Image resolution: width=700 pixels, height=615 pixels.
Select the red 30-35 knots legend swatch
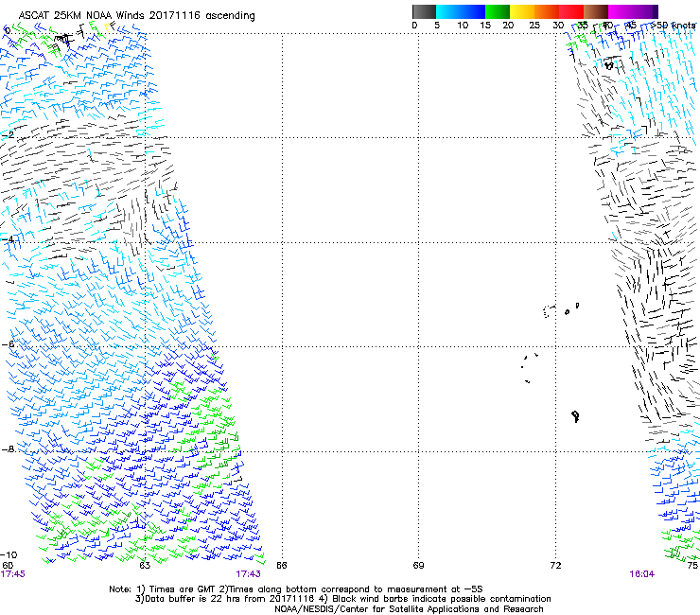tap(571, 11)
